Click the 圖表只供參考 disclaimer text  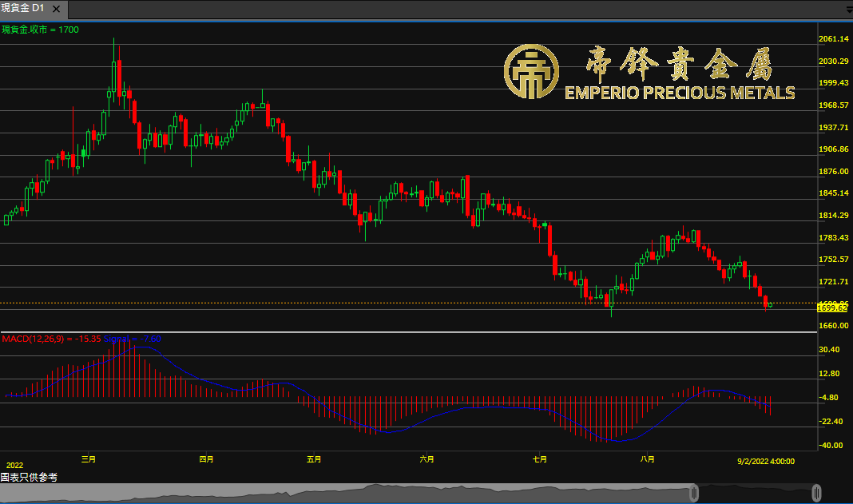coord(29,477)
